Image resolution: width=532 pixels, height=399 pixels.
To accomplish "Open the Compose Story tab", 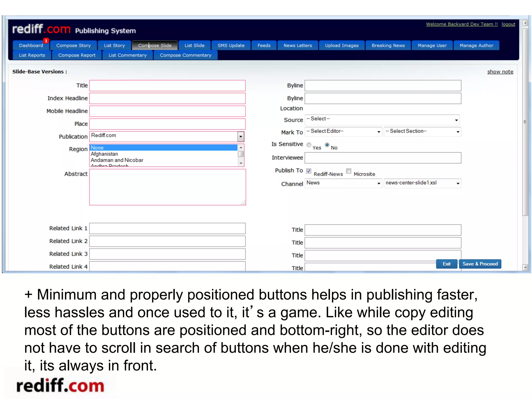I will pos(74,45).
